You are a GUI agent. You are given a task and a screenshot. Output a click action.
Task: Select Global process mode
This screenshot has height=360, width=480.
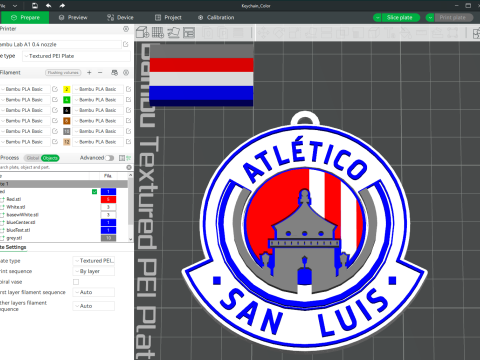point(32,158)
